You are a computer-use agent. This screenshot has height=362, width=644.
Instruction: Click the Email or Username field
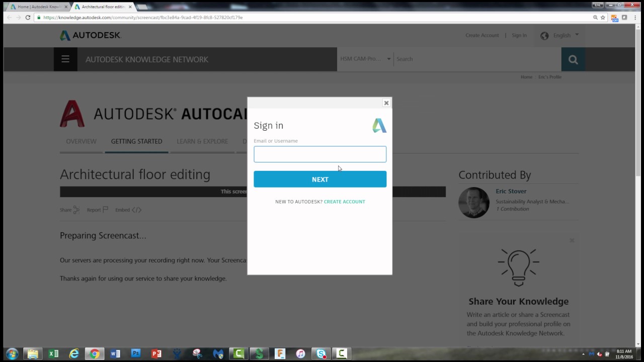[x=320, y=154]
